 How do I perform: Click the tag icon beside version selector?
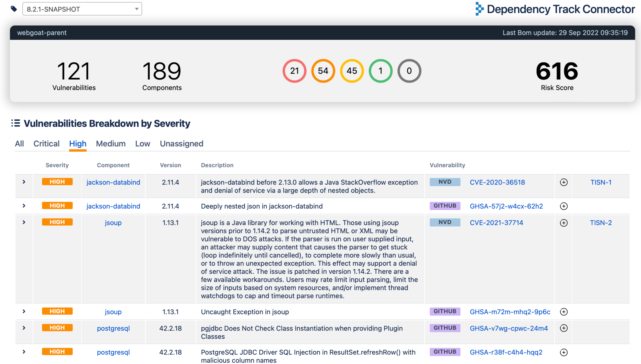pyautogui.click(x=14, y=9)
